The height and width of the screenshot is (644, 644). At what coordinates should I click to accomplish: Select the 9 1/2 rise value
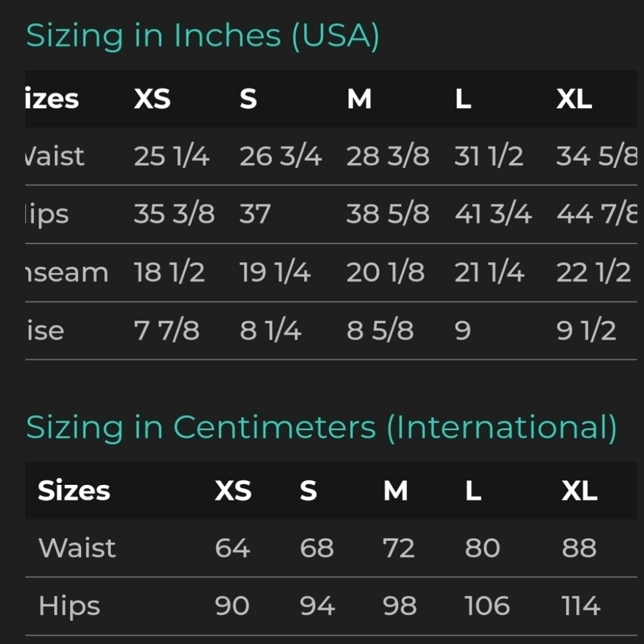[x=586, y=330]
